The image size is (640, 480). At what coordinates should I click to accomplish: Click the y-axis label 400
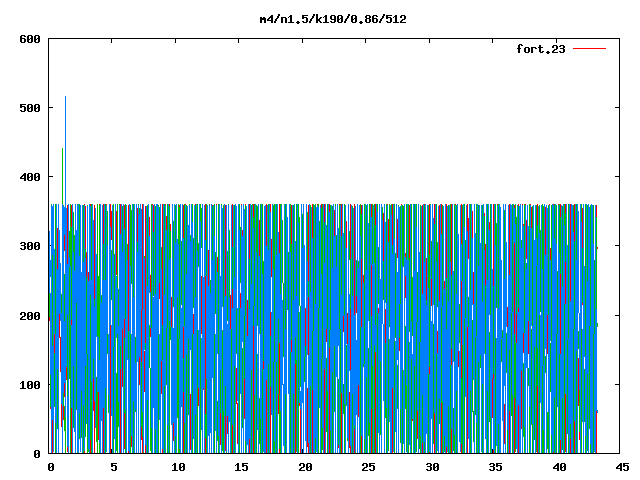[x=30, y=177]
